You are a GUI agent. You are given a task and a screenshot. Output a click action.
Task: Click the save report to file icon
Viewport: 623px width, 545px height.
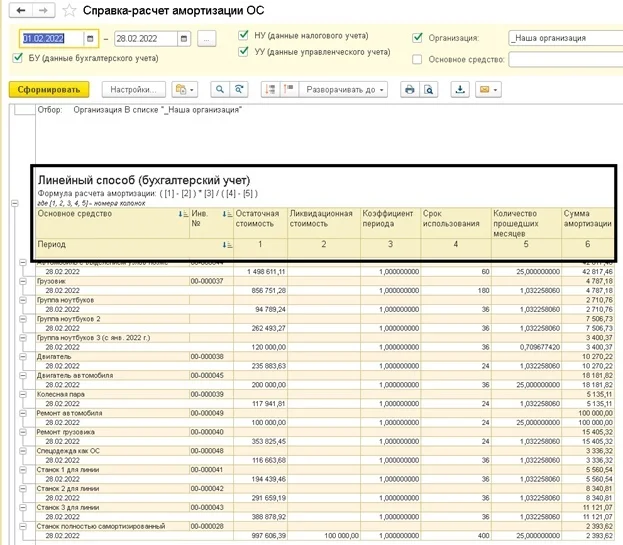(460, 89)
